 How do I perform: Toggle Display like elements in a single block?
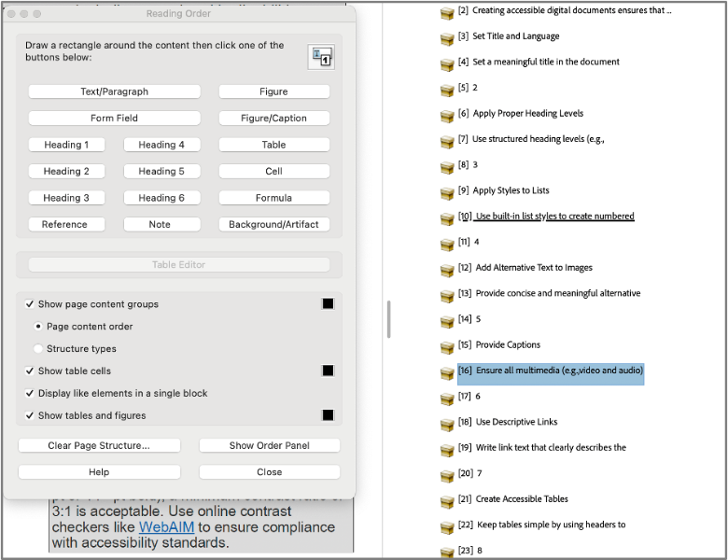(30, 393)
